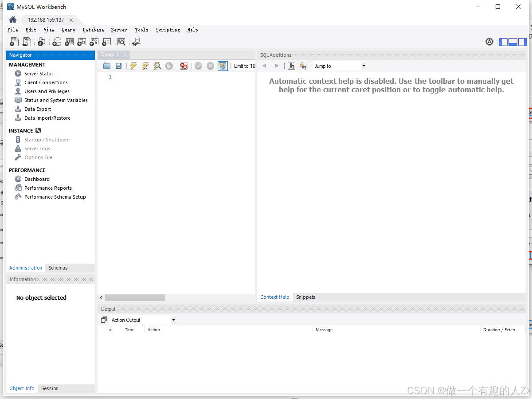Open Options File
Viewport: 532px width, 399px height.
[38, 157]
